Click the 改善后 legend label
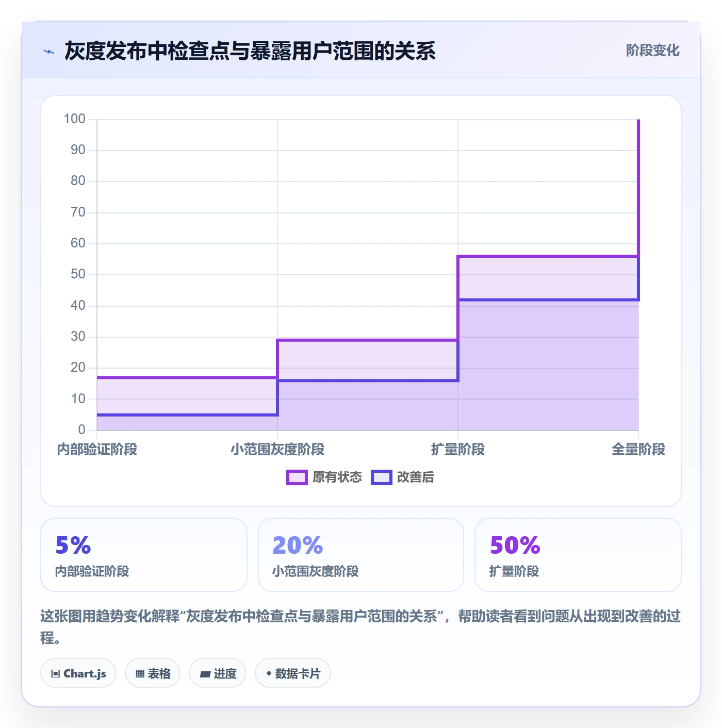Screen dimensions: 722x728 (x=415, y=477)
